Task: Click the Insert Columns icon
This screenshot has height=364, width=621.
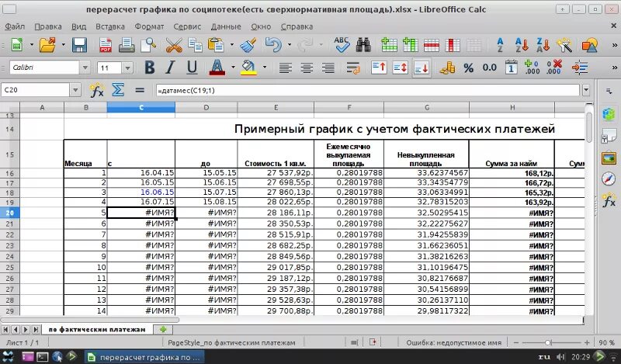Action: point(410,45)
